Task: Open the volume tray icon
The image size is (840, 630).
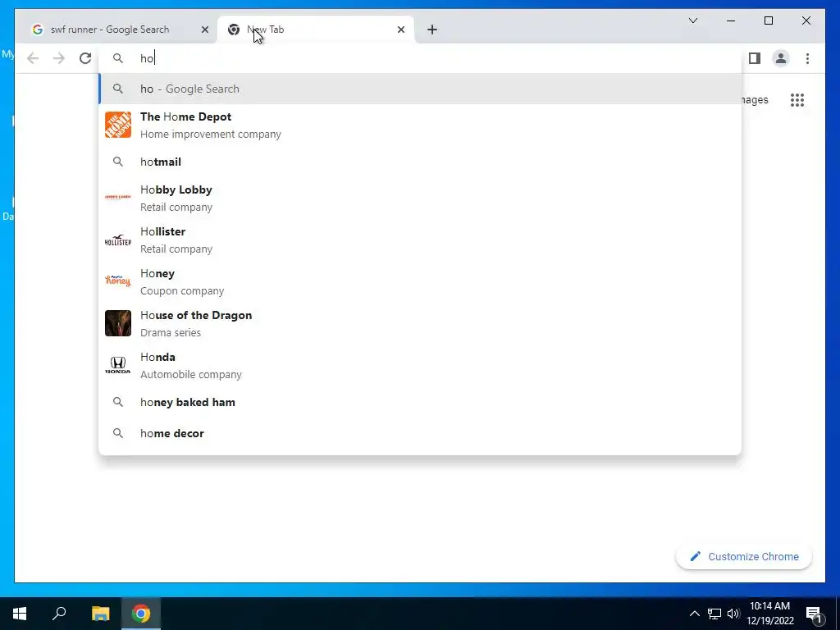Action: pyautogui.click(x=733, y=614)
